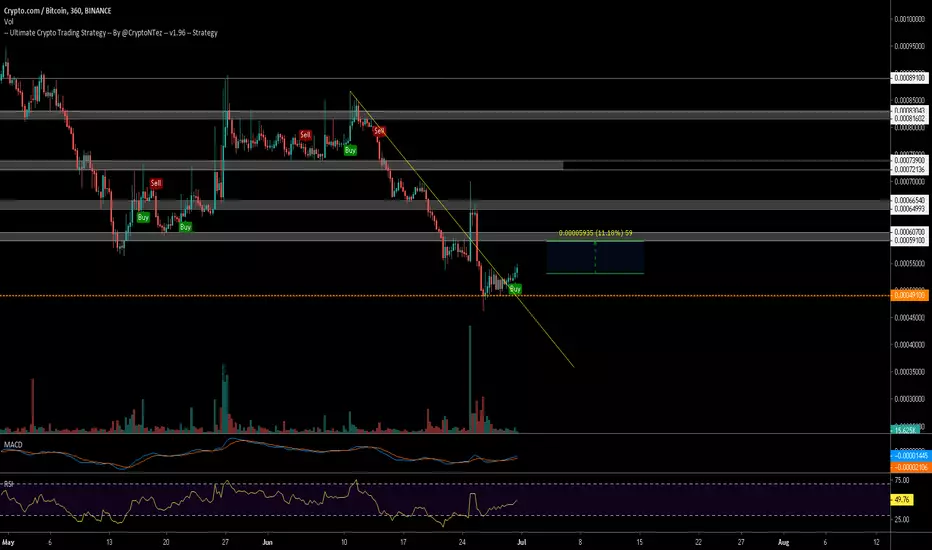Click the 0.00059100 price label
The height and width of the screenshot is (550, 932).
tap(910, 241)
